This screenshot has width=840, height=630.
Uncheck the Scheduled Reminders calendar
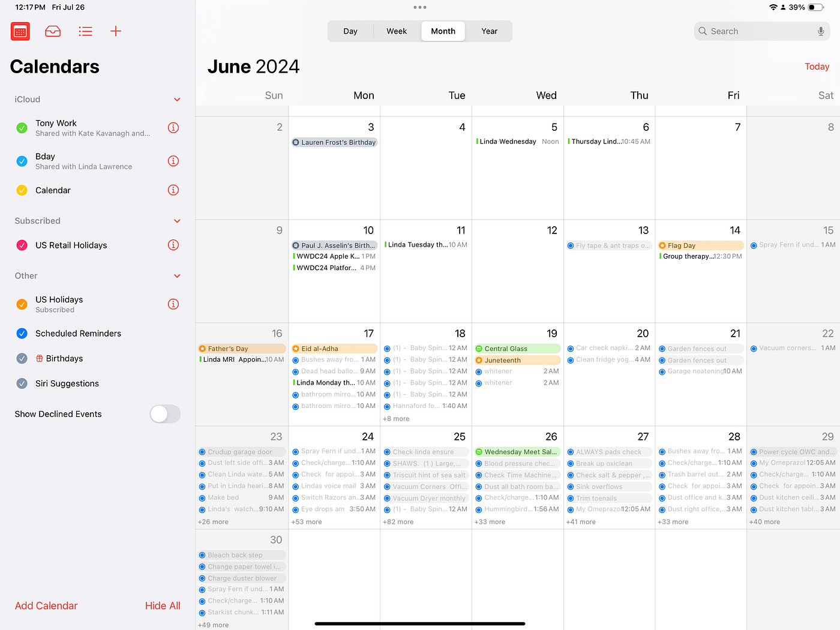coord(22,333)
